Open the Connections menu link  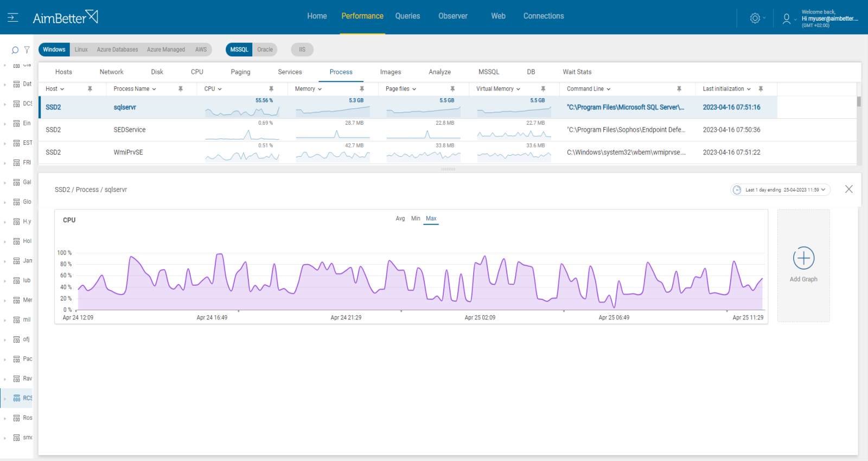pos(544,16)
